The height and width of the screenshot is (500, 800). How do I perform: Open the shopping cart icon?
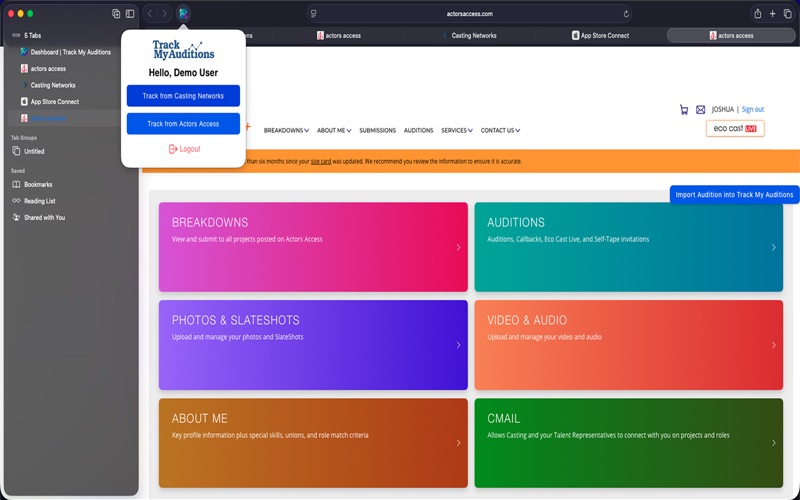point(684,110)
